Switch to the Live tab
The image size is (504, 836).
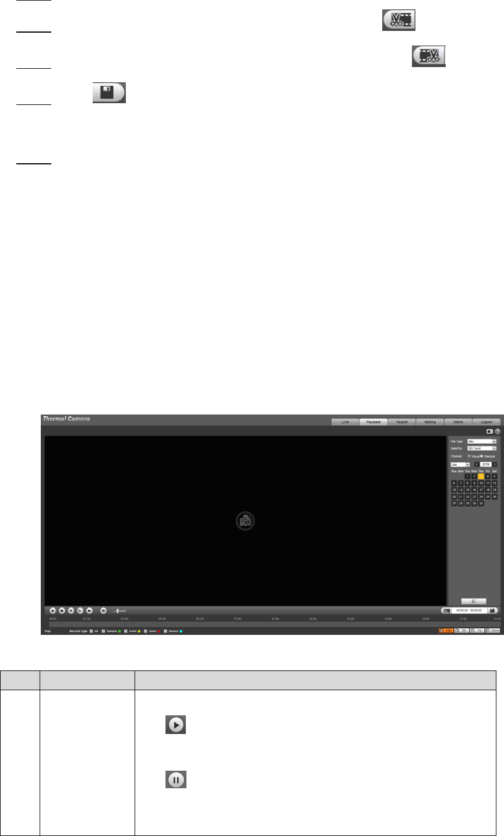click(345, 421)
